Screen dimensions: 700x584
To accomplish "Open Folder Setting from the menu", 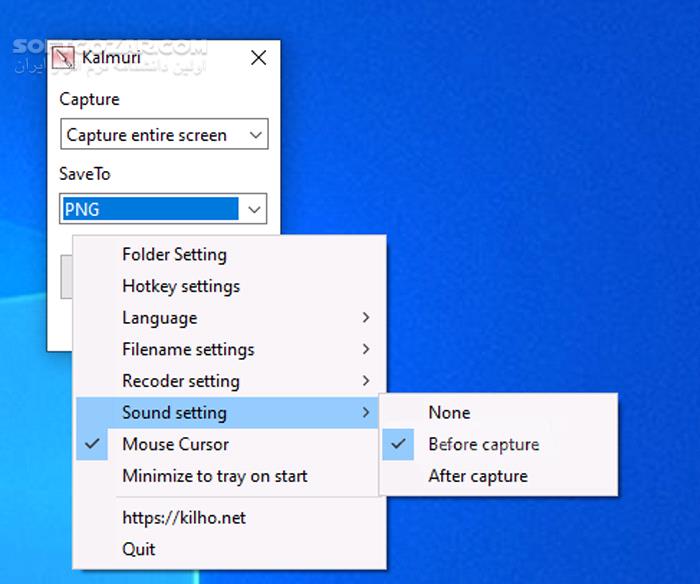I will pos(174,255).
